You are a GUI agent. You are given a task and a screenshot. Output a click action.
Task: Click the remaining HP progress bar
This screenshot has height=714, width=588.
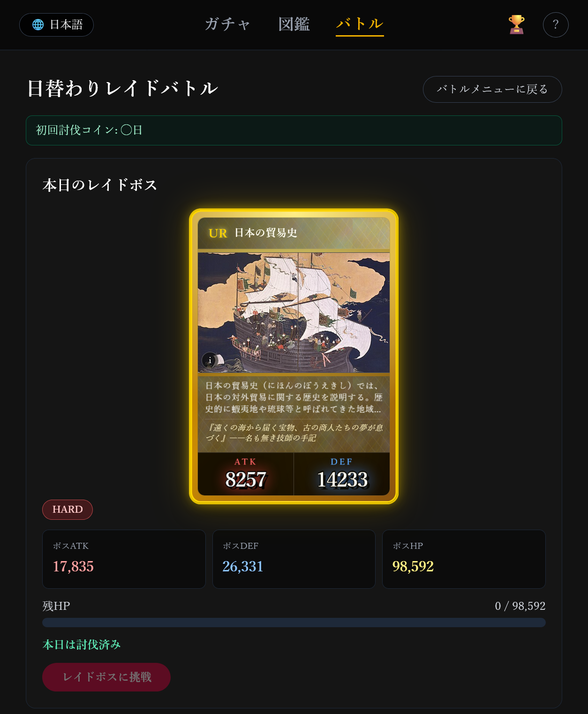point(294,623)
